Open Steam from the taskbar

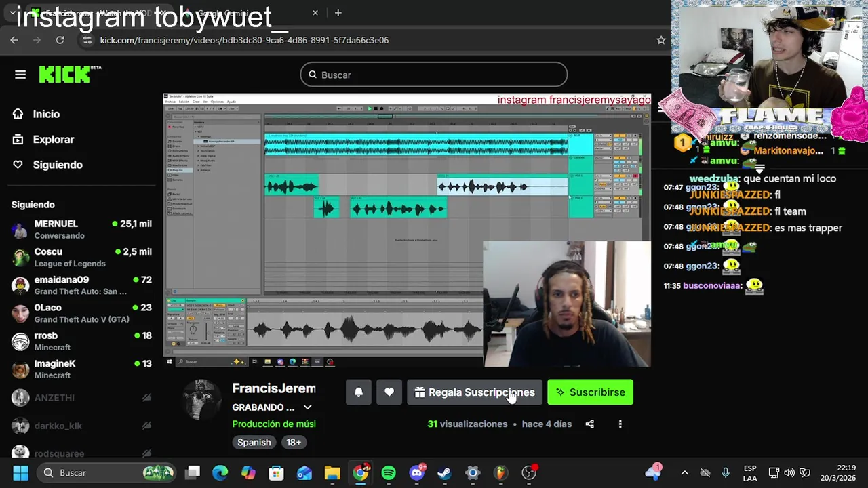tap(445, 472)
